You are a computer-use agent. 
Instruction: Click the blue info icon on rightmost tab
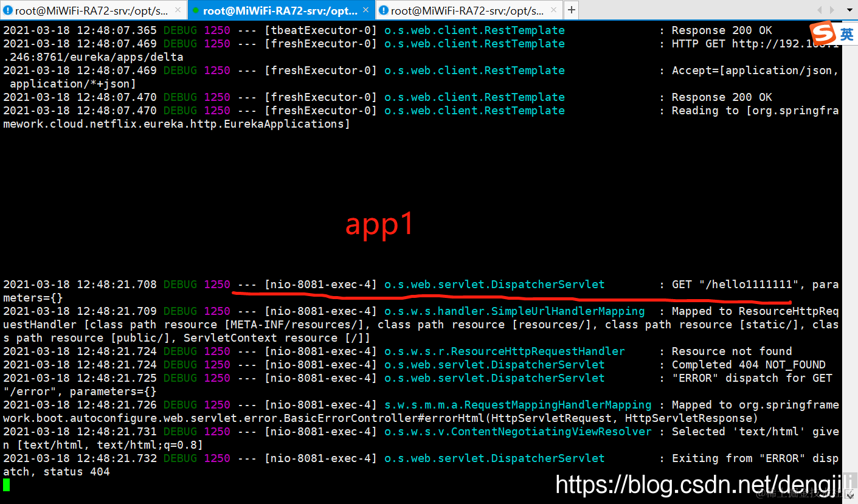[384, 10]
